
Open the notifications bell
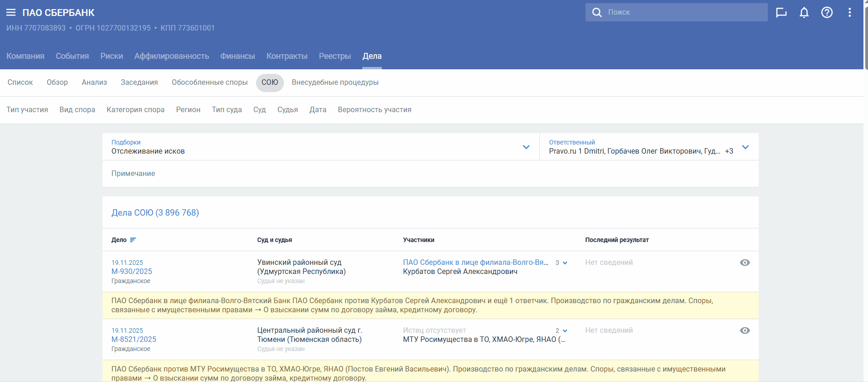coord(804,12)
